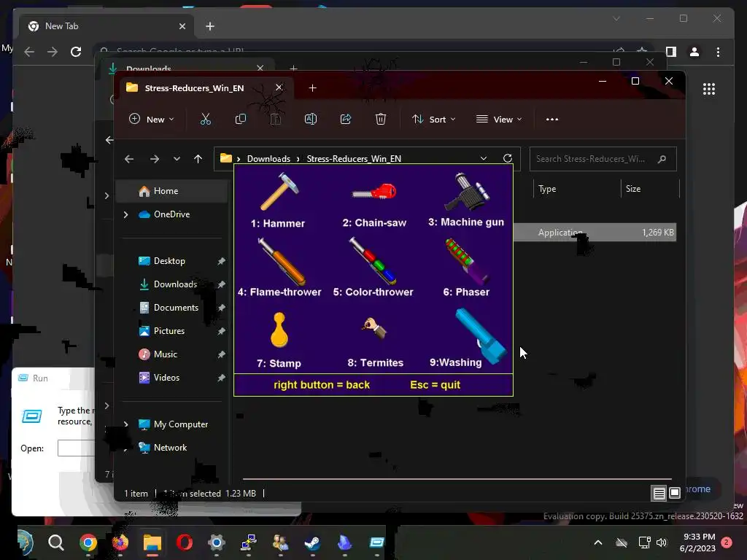
Task: Choose the Termites tool
Action: (376, 342)
